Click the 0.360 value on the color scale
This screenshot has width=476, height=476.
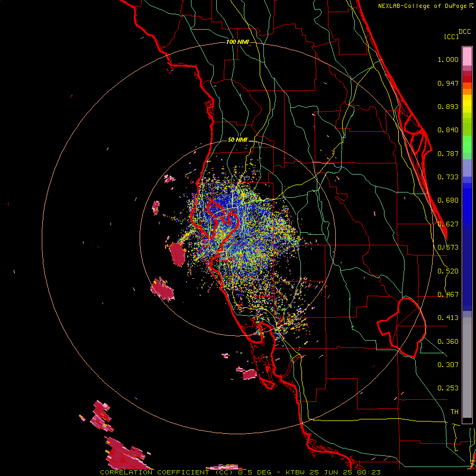[x=448, y=342]
